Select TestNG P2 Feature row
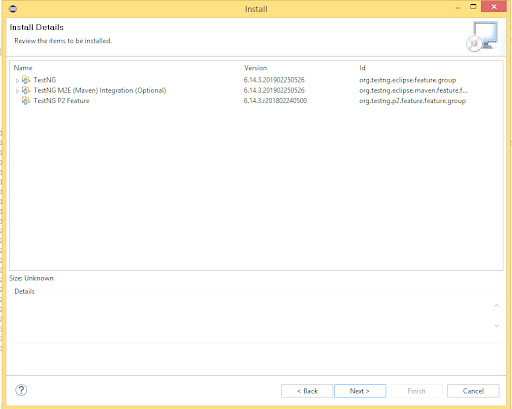The image size is (512, 409). [61, 101]
